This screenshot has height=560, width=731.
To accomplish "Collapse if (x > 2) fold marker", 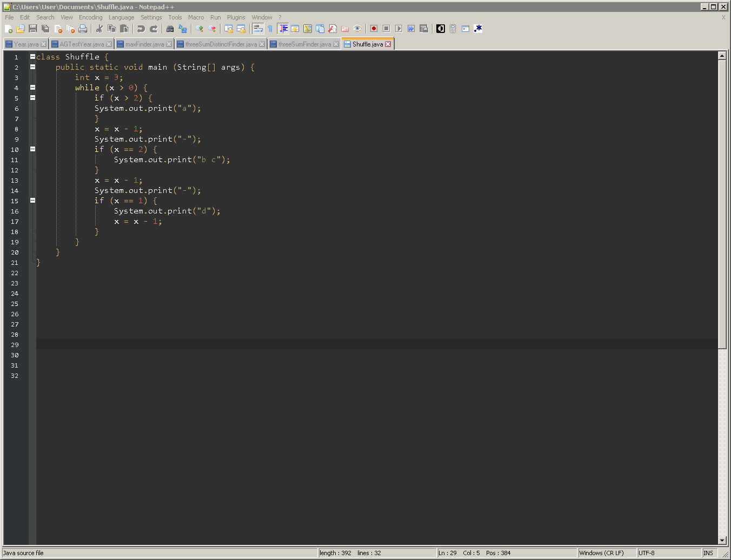I will (x=32, y=98).
